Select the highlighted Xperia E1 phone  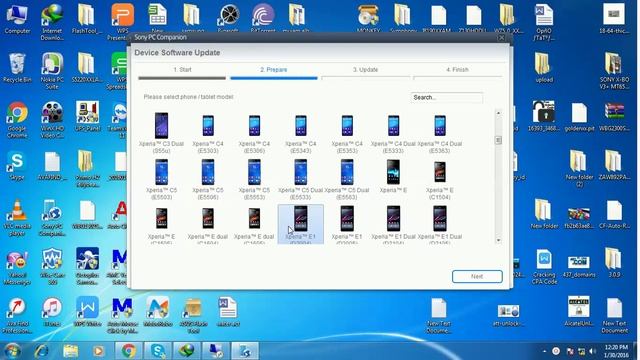[301, 224]
